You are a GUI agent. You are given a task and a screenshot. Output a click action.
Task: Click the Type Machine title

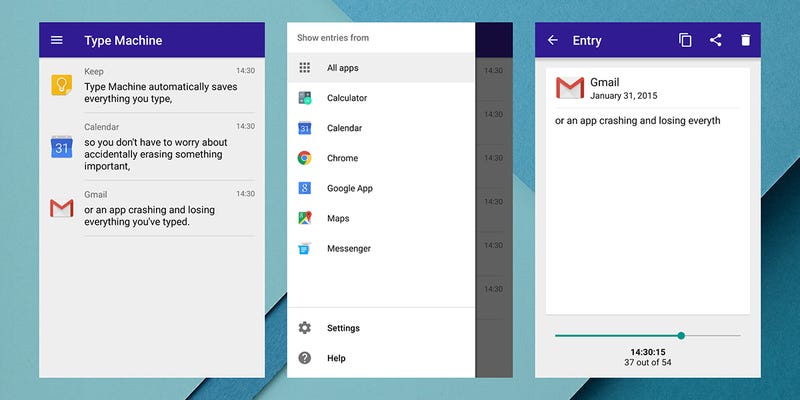pos(123,41)
